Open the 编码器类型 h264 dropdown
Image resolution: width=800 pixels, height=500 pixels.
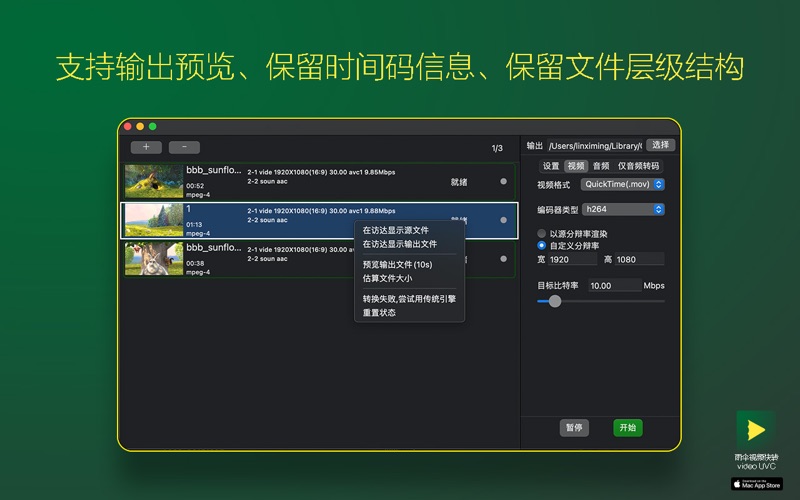pyautogui.click(x=622, y=209)
